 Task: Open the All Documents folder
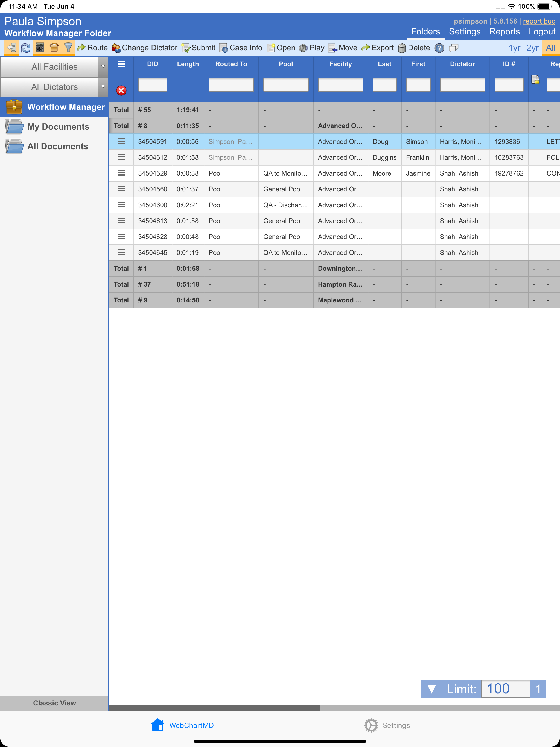tap(54, 146)
